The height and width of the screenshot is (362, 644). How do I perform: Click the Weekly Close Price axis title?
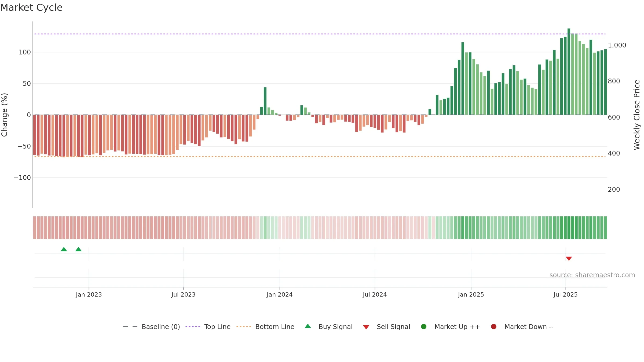click(637, 115)
